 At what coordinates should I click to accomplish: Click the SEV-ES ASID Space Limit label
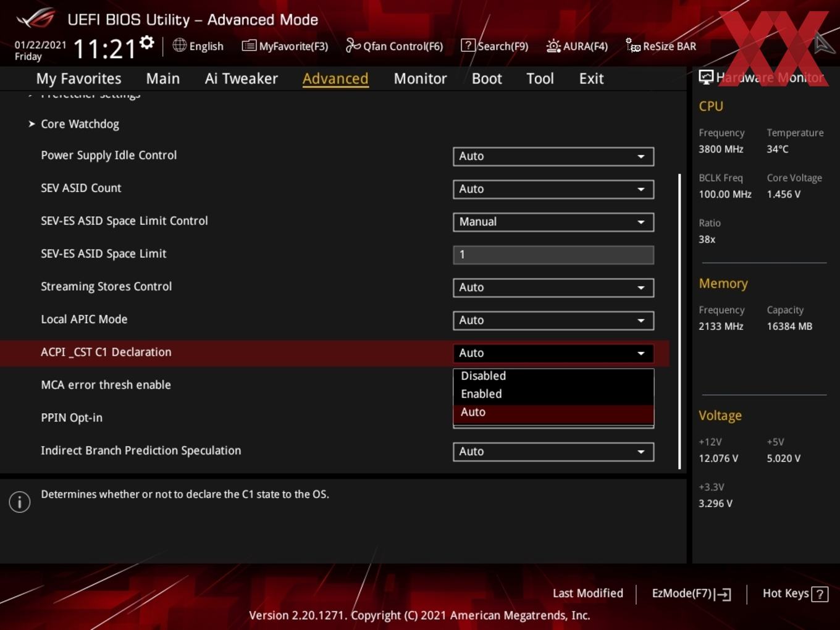point(103,254)
